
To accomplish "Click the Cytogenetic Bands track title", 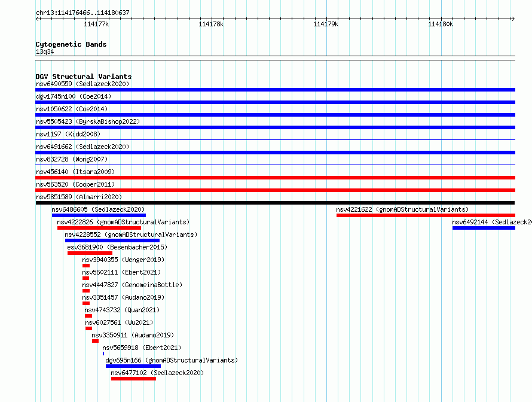I will point(71,44).
